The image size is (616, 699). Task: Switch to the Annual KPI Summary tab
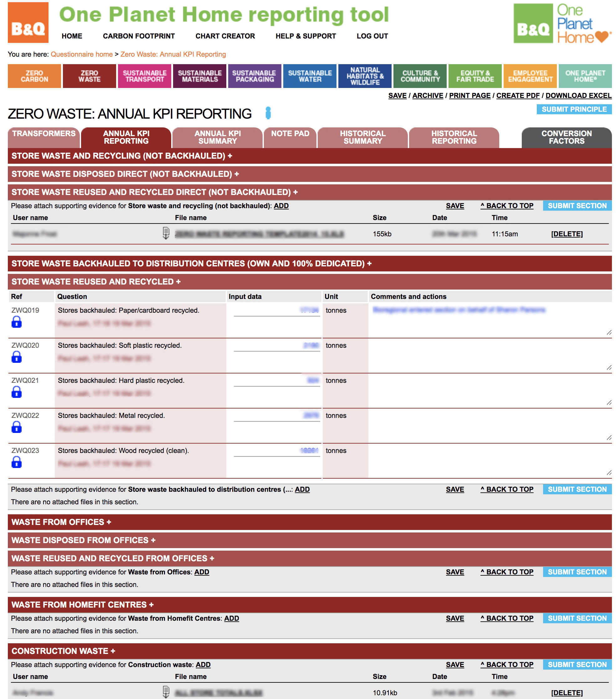pyautogui.click(x=218, y=137)
